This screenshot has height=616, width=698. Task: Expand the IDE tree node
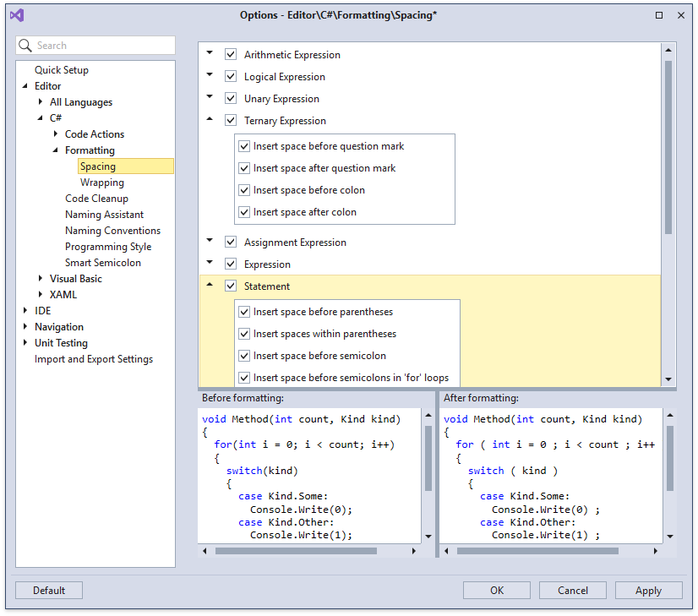coord(26,310)
